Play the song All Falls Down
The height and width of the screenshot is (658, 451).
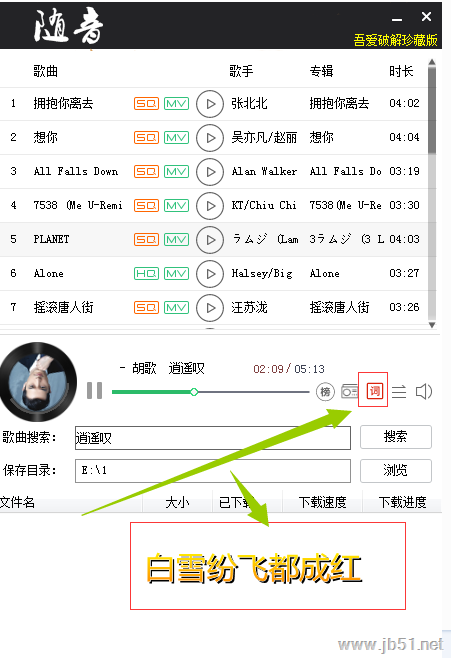pyautogui.click(x=210, y=172)
